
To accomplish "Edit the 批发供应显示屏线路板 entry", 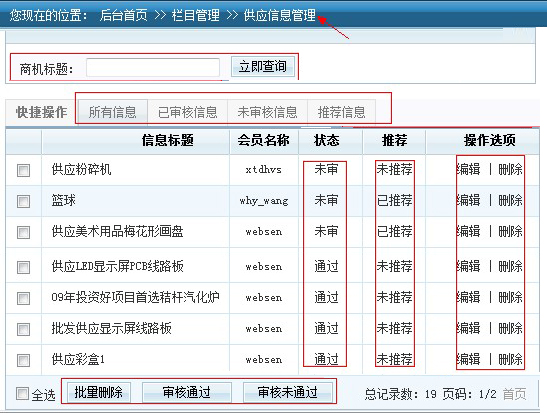I will tap(469, 328).
